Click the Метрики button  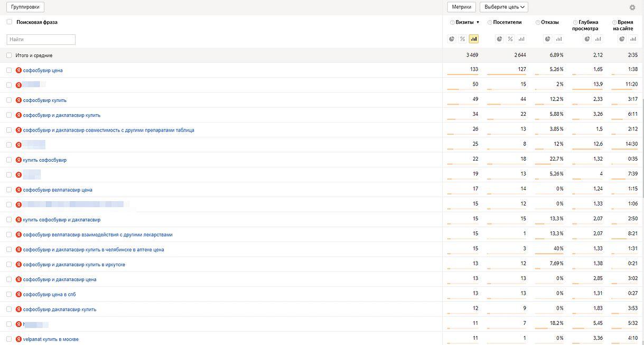point(461,7)
